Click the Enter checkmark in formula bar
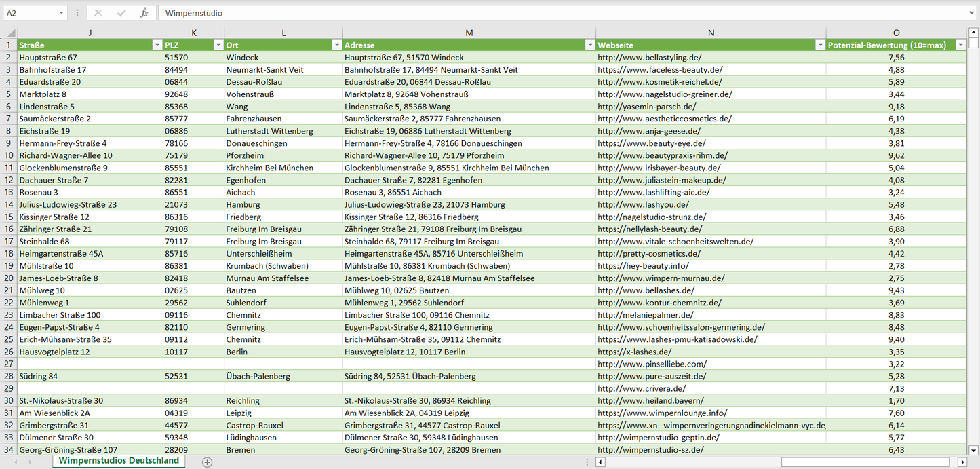Viewport: 980px width, 469px height. tap(121, 13)
